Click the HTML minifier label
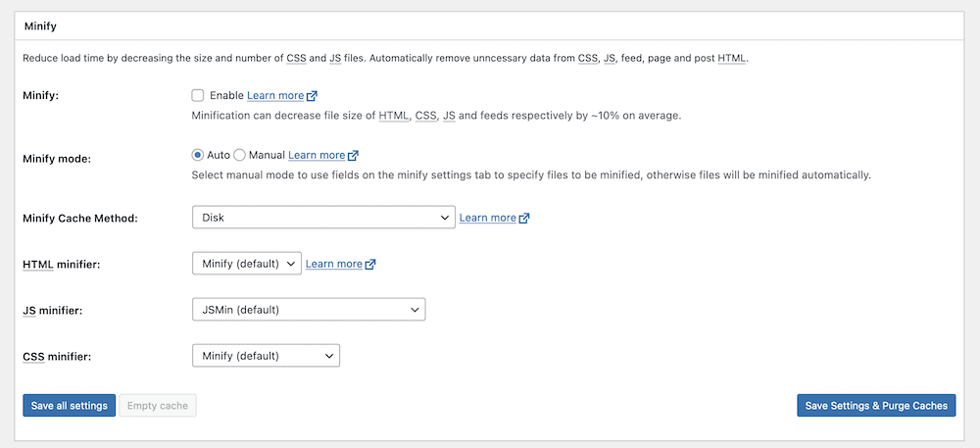This screenshot has height=448, width=980. [61, 265]
